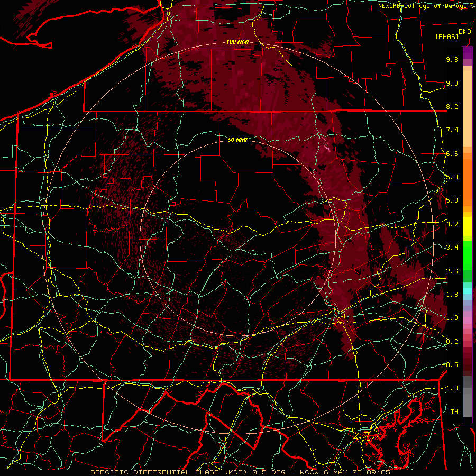Click the 7.4 color scale value
Viewport: 476px width, 476px height.
pos(452,130)
